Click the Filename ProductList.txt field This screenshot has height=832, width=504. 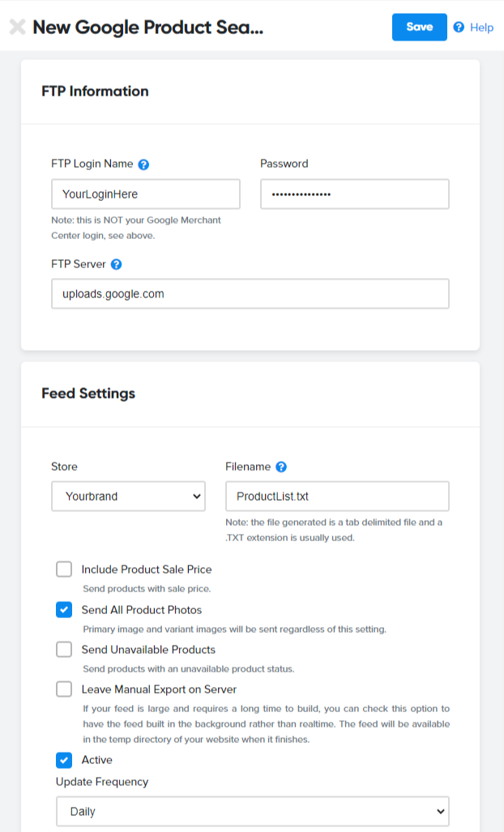pyautogui.click(x=337, y=496)
